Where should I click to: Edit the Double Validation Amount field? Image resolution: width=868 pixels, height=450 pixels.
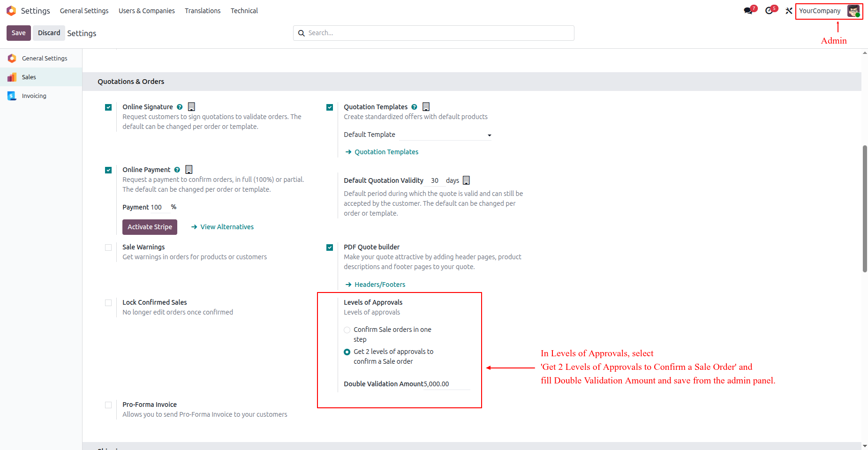click(446, 384)
